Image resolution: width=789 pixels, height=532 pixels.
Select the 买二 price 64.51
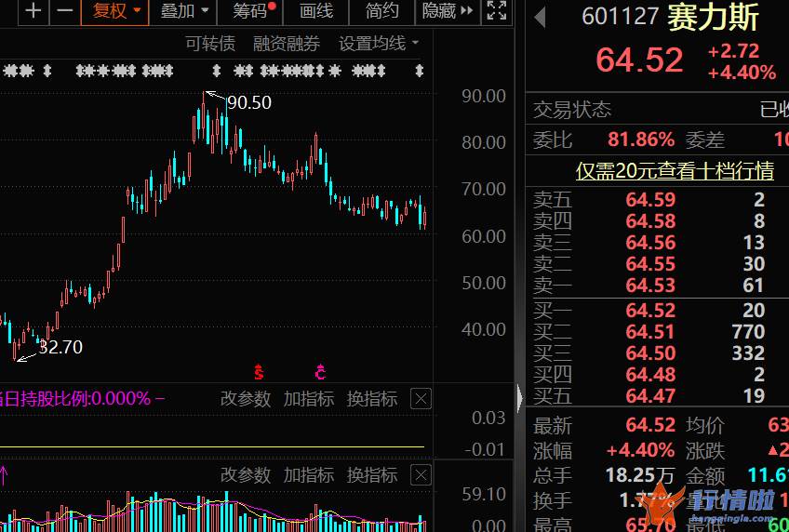(650, 331)
